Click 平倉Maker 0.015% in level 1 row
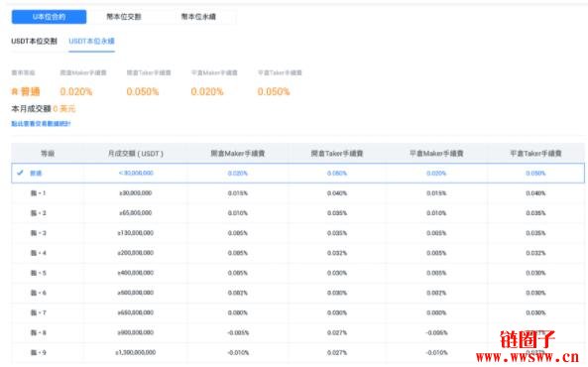 (x=436, y=193)
